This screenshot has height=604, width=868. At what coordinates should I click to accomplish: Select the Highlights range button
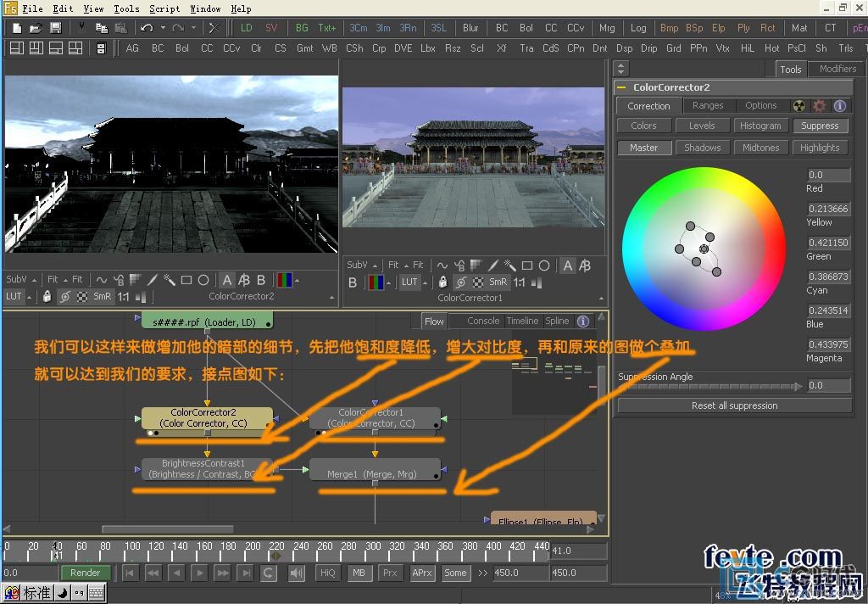(820, 148)
